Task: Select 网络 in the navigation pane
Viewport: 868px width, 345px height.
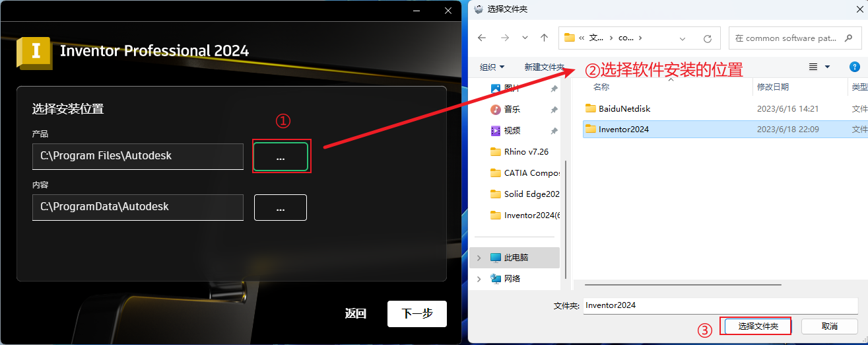Action: 512,279
